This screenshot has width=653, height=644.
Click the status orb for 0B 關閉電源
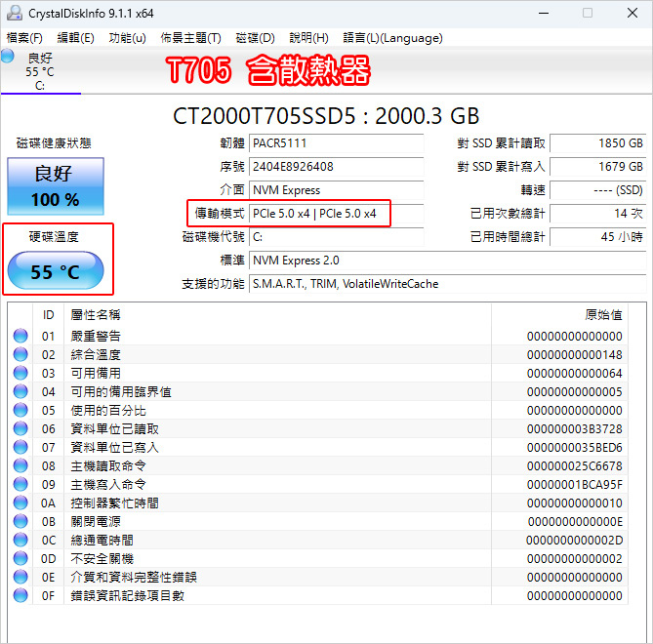20,521
